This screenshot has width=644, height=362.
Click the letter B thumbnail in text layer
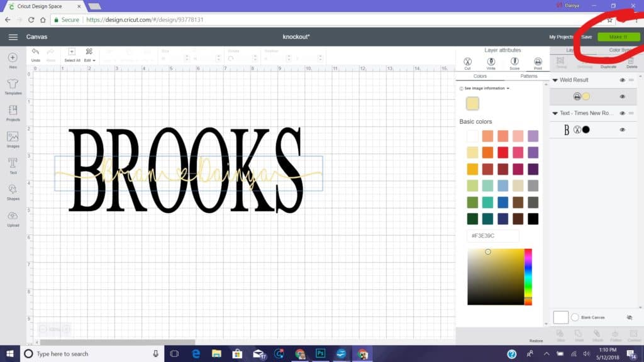pos(567,129)
